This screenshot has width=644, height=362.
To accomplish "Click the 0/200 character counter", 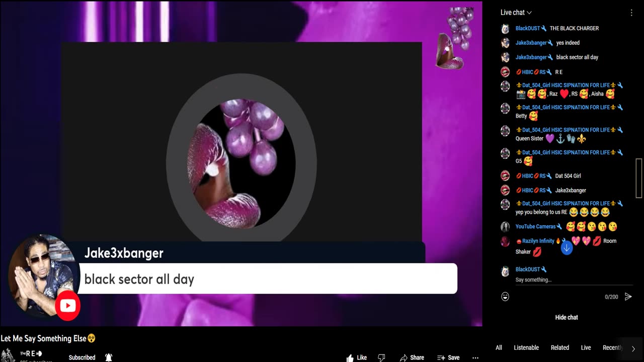I will pyautogui.click(x=611, y=297).
